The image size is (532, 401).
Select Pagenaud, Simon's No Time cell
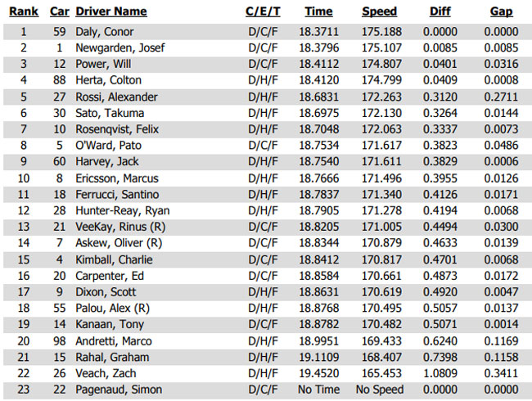(318, 390)
